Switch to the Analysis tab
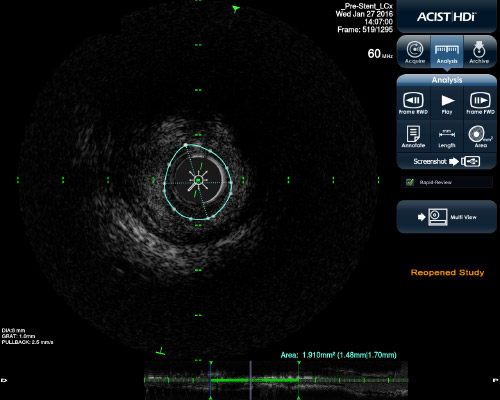Viewport: 500px width, 400px height. pyautogui.click(x=447, y=52)
